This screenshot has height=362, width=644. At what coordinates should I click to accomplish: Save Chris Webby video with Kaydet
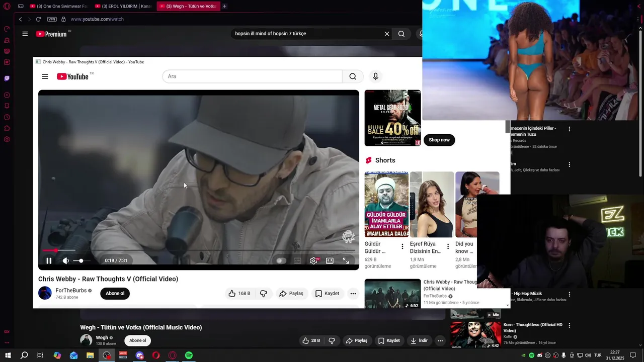click(327, 294)
